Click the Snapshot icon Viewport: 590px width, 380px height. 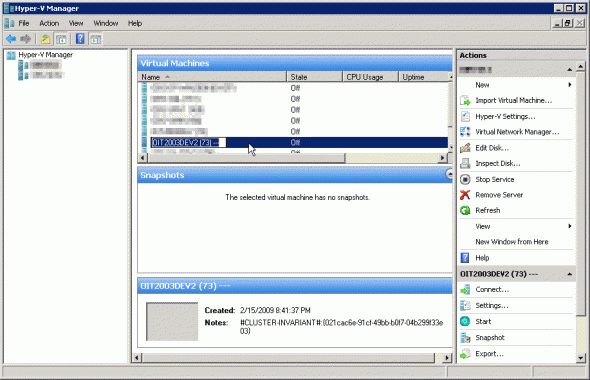465,337
